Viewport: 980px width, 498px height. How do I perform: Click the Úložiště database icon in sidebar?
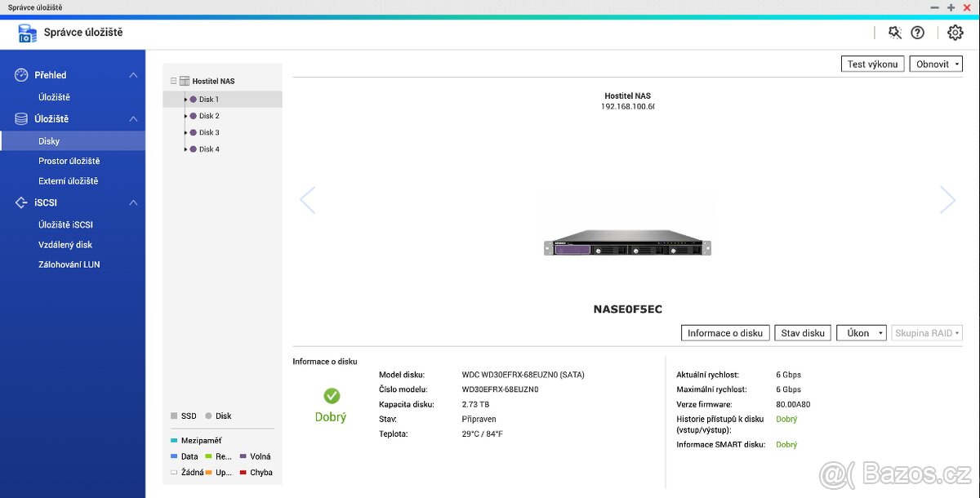click(x=22, y=119)
